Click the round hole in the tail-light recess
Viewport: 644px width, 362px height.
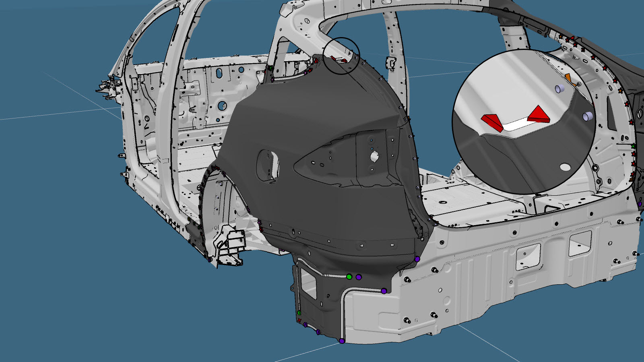click(x=375, y=155)
